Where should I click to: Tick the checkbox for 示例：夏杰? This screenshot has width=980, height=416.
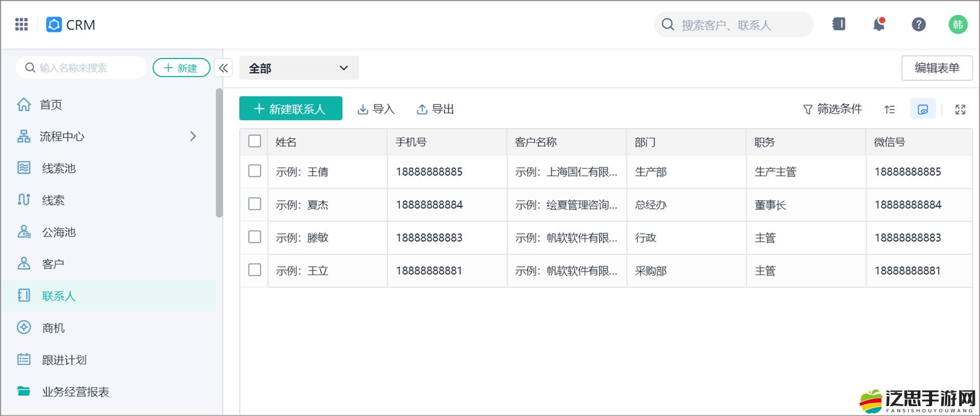255,204
